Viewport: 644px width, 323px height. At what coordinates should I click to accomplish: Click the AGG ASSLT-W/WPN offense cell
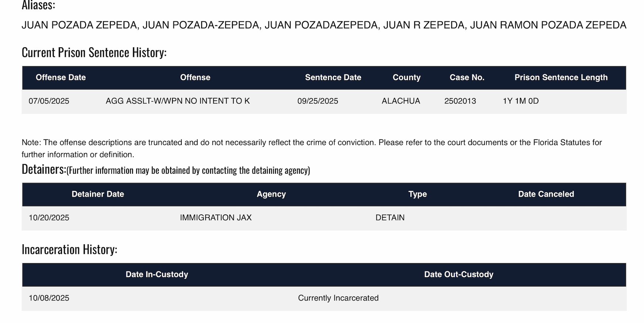coord(178,101)
